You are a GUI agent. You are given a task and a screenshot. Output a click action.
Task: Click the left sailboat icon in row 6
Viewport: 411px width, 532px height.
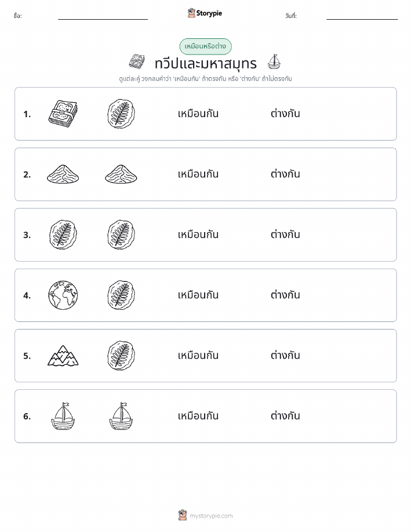click(x=63, y=416)
